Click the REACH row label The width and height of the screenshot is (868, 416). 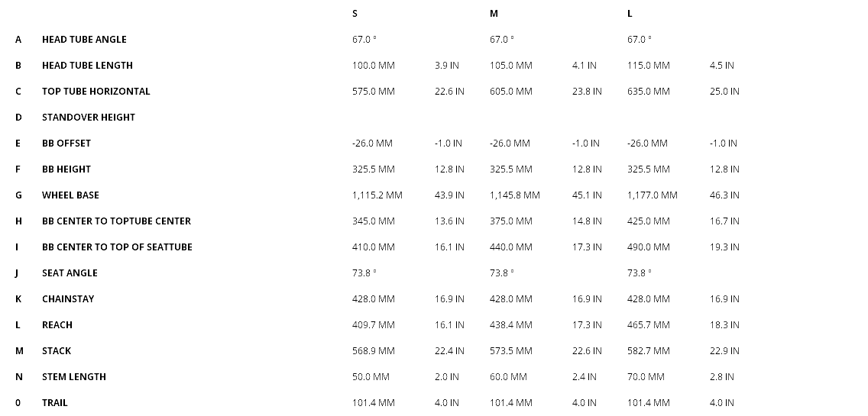coord(57,325)
